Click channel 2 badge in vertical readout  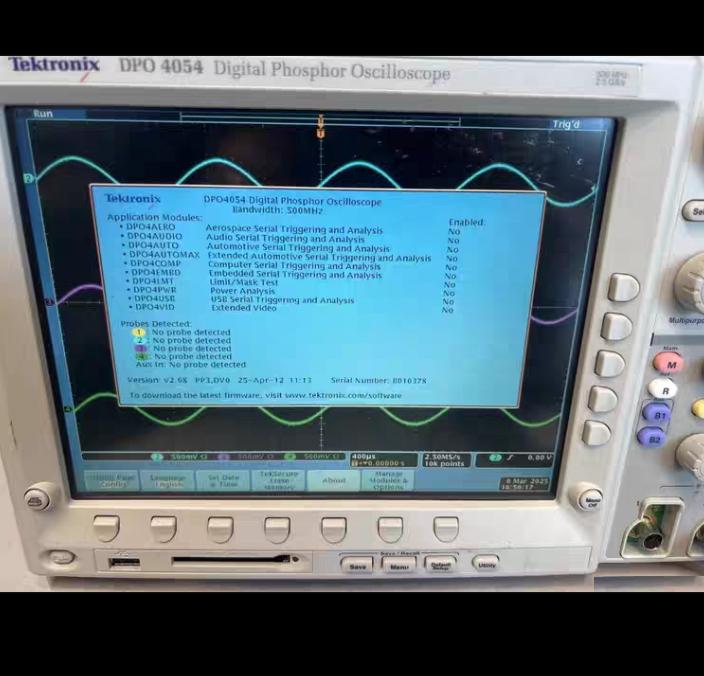point(157,457)
